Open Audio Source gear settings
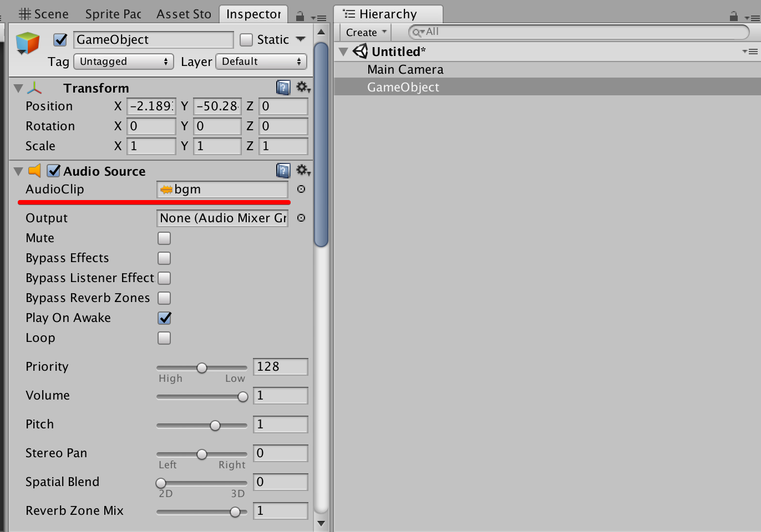The image size is (761, 532). [x=303, y=170]
